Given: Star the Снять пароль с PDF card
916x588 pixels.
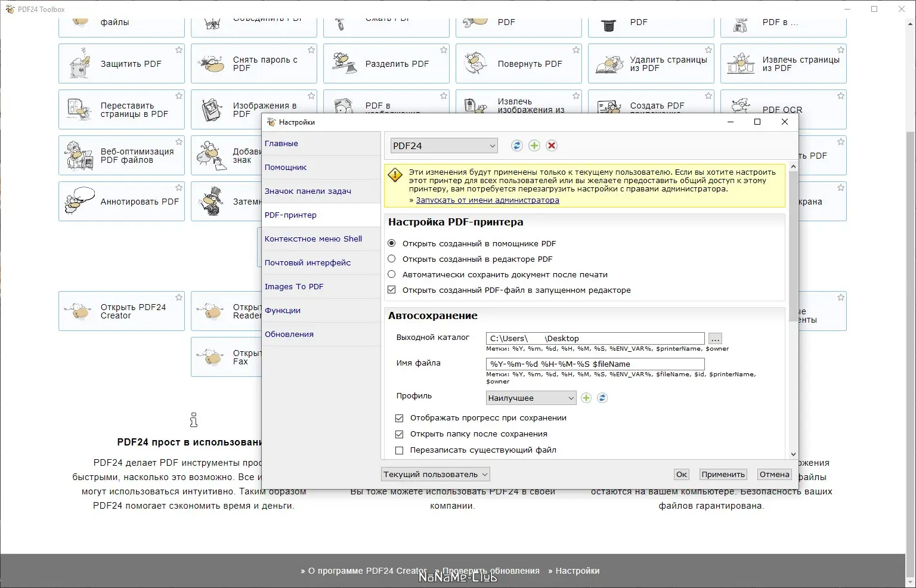Looking at the screenshot, I should [311, 50].
